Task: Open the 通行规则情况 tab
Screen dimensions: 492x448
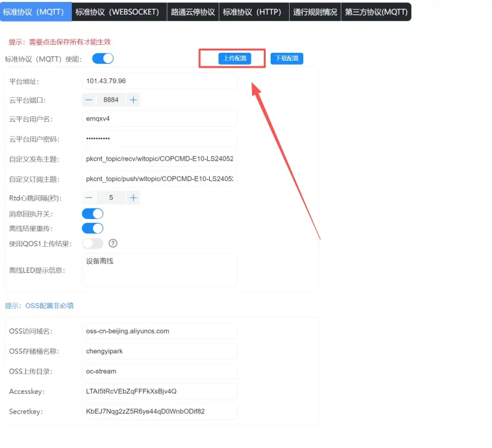Action: (315, 12)
